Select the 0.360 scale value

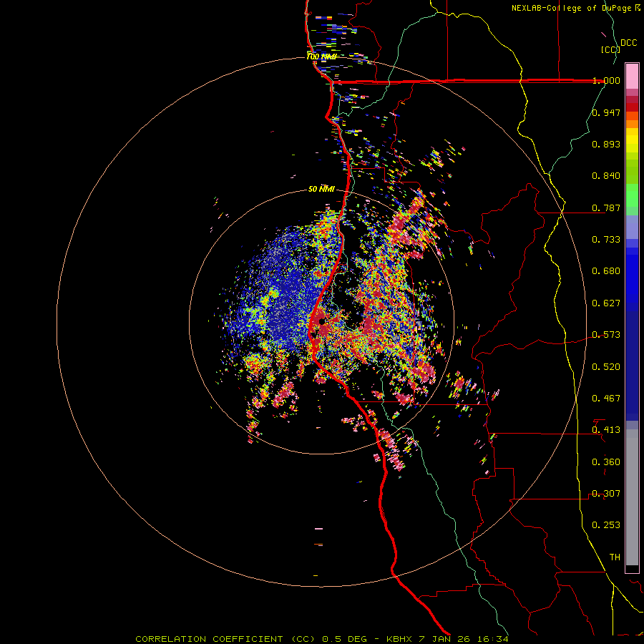(606, 462)
